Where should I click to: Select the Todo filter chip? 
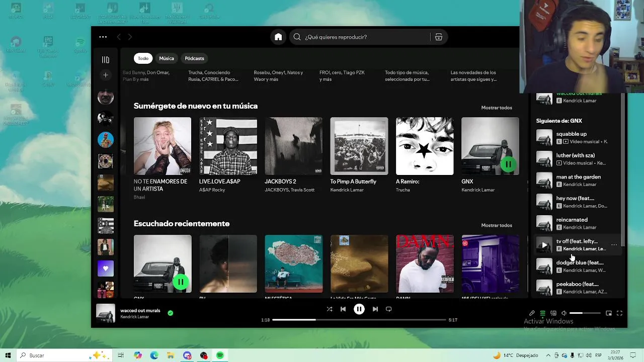[143, 58]
